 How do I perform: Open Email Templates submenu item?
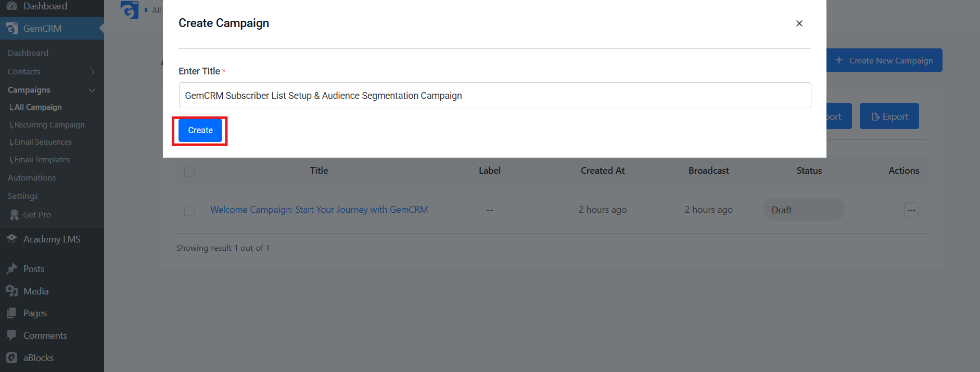pyautogui.click(x=42, y=160)
